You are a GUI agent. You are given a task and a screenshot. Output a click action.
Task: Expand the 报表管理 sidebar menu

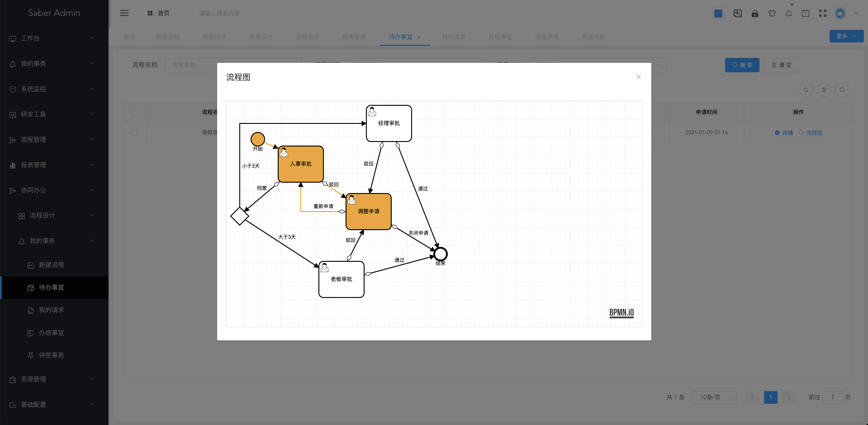54,165
